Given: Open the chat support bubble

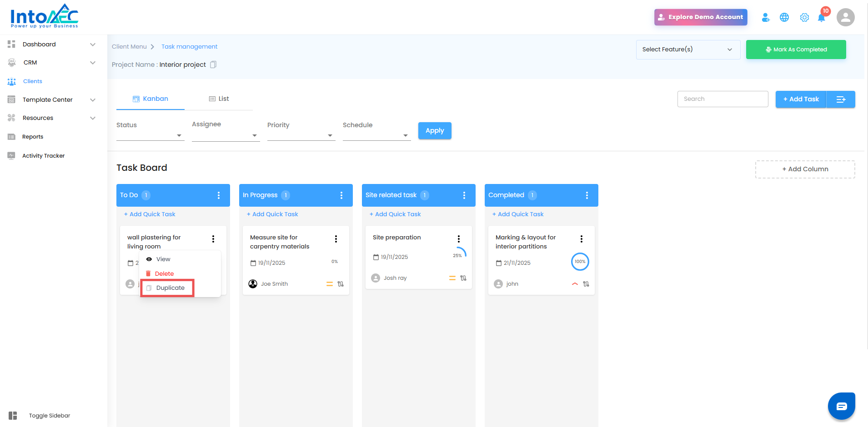Looking at the screenshot, I should click(x=842, y=406).
